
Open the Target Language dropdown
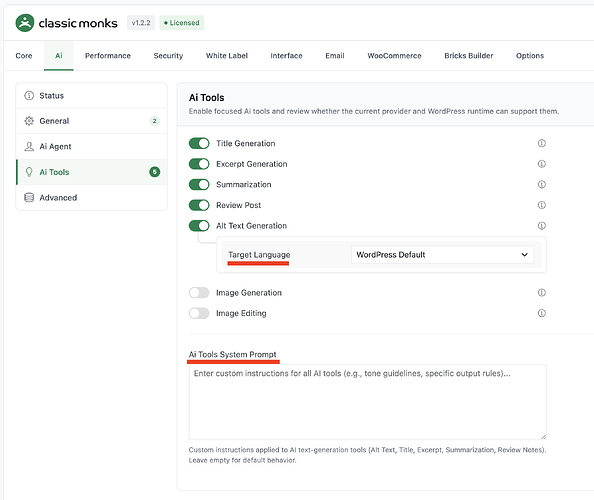(442, 255)
